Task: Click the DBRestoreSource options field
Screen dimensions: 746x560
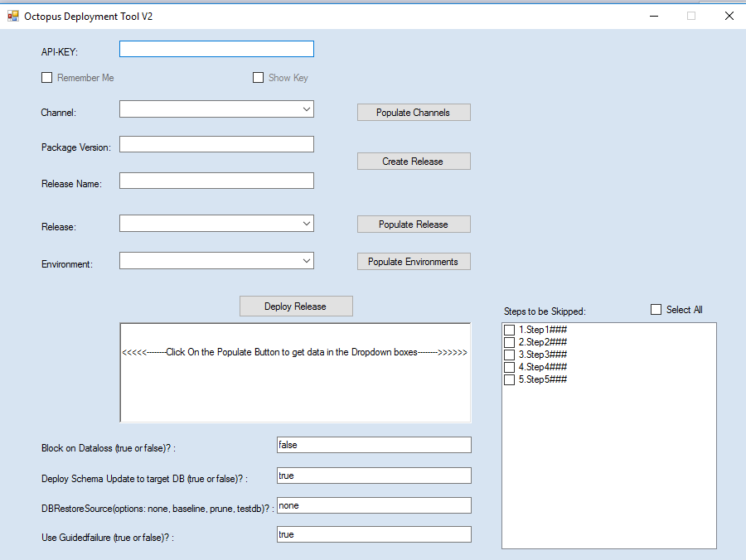Action: click(374, 505)
